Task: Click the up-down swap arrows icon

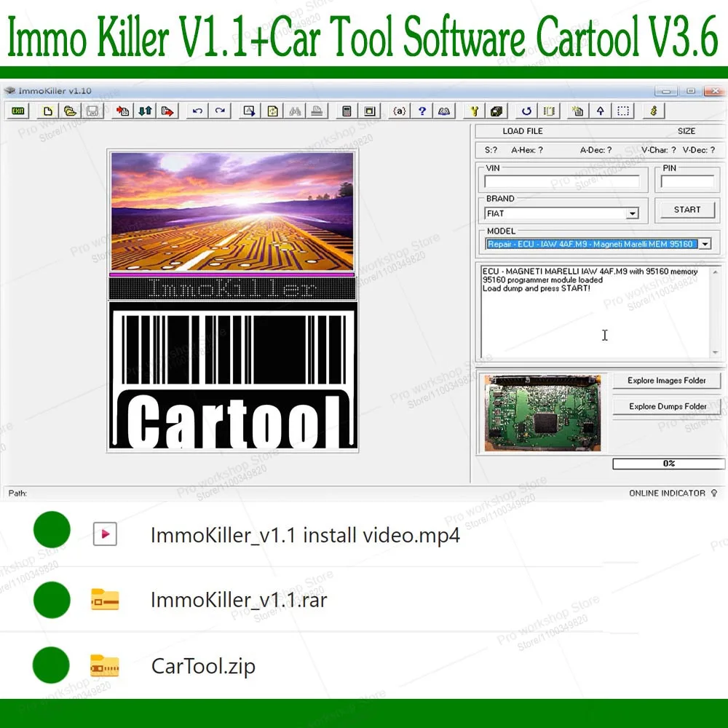Action: coord(145,111)
